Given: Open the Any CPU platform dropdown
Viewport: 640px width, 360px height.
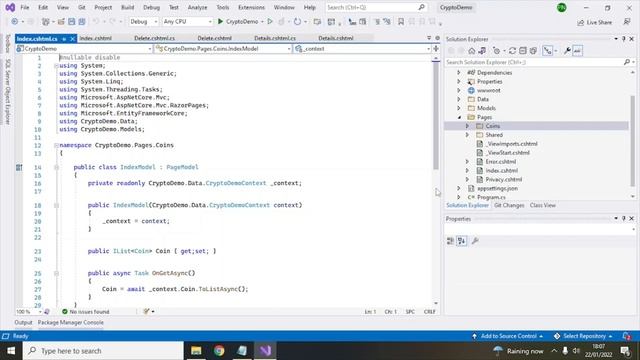Looking at the screenshot, I should click(x=187, y=22).
